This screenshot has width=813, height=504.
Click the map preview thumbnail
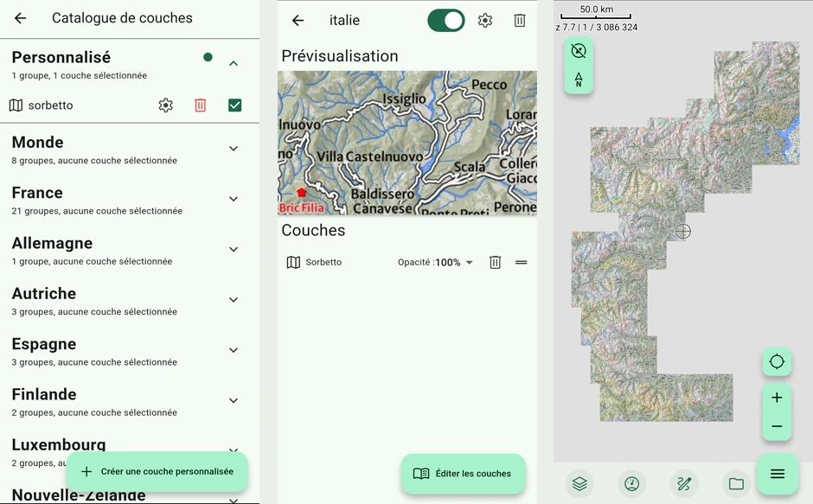point(407,144)
